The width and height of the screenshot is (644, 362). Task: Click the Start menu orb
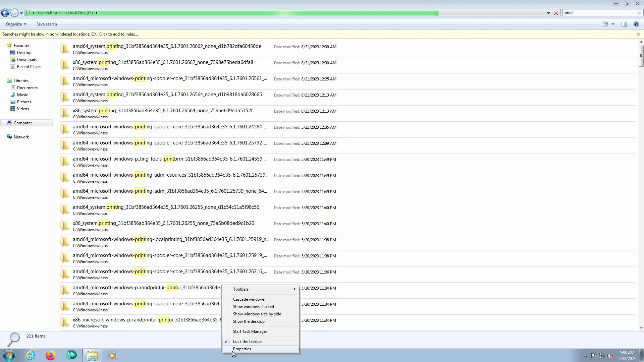pos(9,355)
